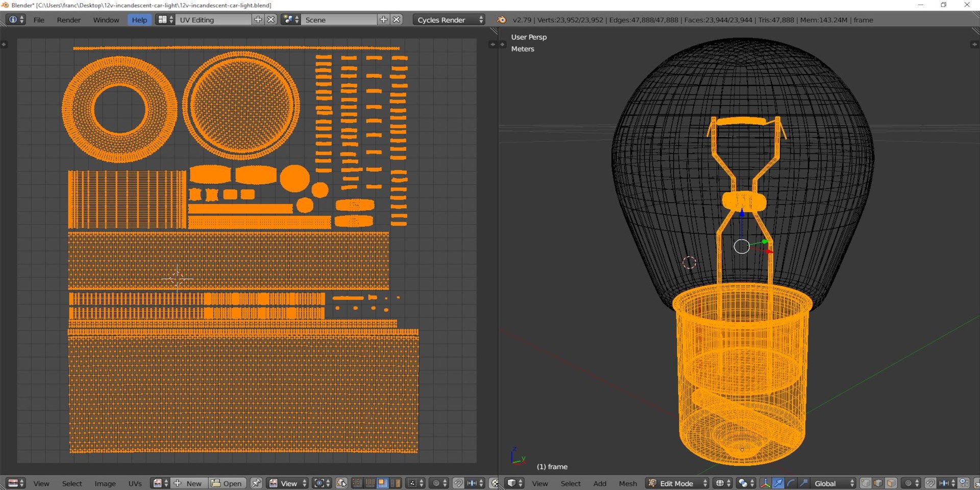Toggle UV sync selection with mesh

[x=341, y=483]
